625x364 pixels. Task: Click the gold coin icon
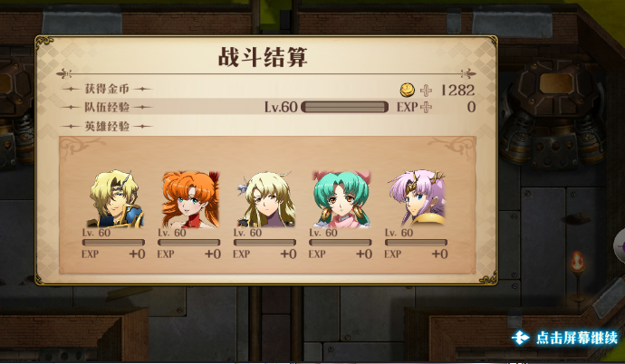pos(407,90)
